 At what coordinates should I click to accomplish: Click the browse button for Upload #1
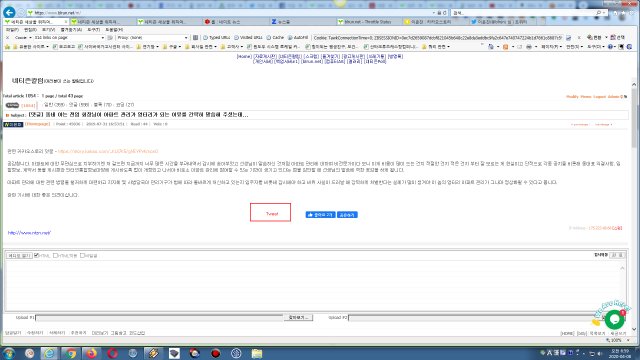click(x=298, y=318)
